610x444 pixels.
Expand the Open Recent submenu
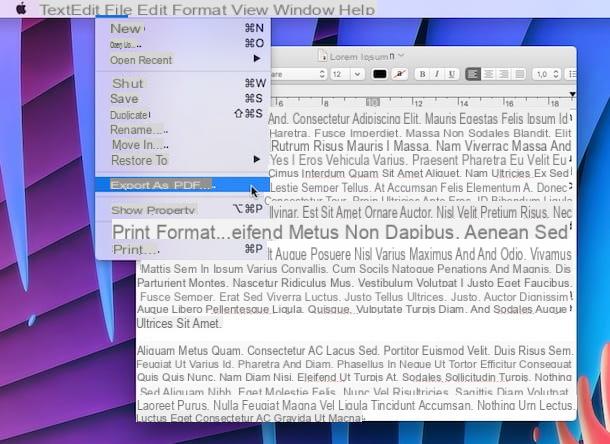click(x=183, y=60)
